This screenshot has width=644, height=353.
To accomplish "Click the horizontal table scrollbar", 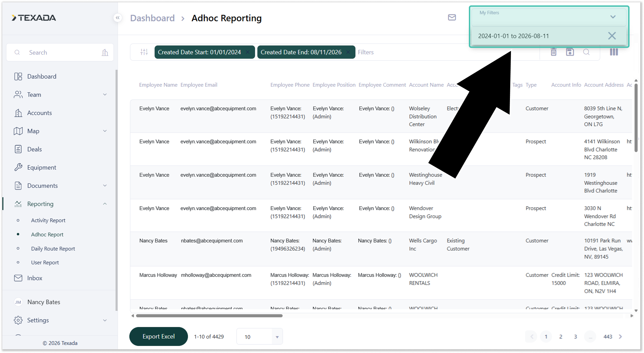I will click(209, 316).
